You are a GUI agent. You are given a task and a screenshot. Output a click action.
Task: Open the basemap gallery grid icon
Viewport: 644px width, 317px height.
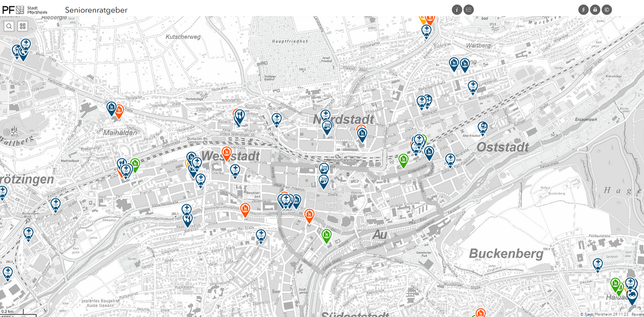tap(23, 26)
